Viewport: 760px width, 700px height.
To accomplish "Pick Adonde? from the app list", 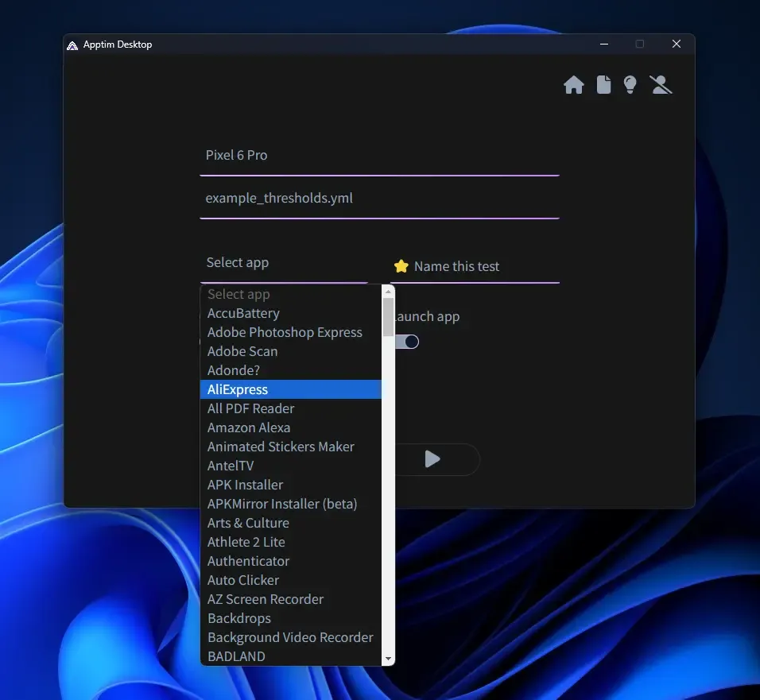I will 291,370.
